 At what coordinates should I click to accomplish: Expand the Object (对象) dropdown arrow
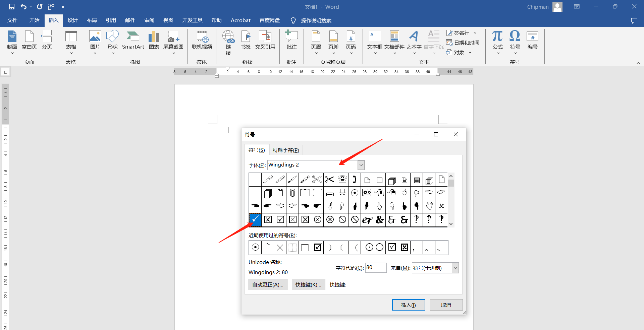(x=470, y=52)
